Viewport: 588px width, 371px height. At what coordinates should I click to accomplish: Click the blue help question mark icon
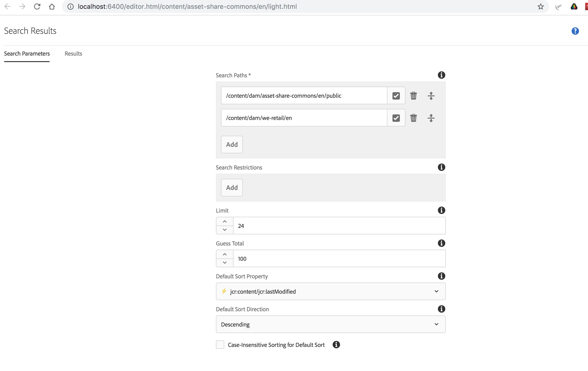coord(575,31)
